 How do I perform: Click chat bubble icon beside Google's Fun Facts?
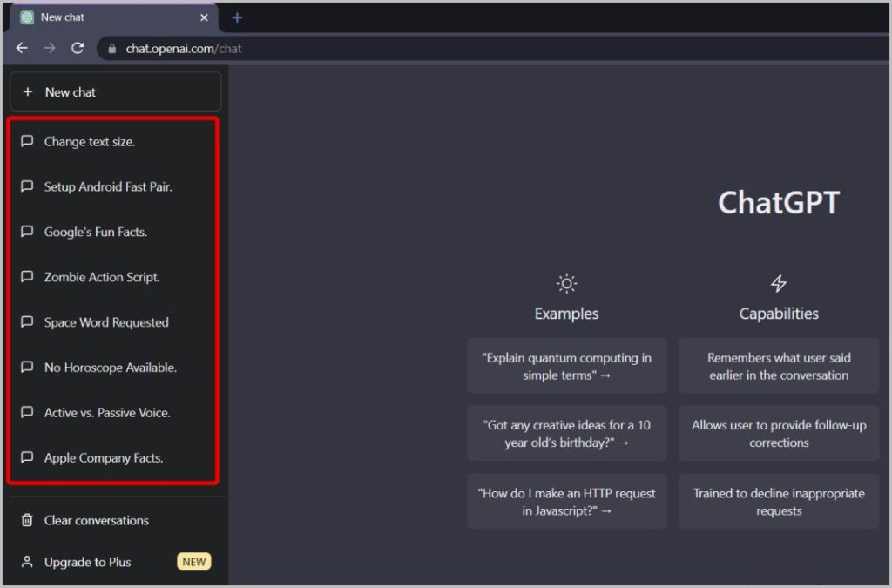click(x=27, y=232)
